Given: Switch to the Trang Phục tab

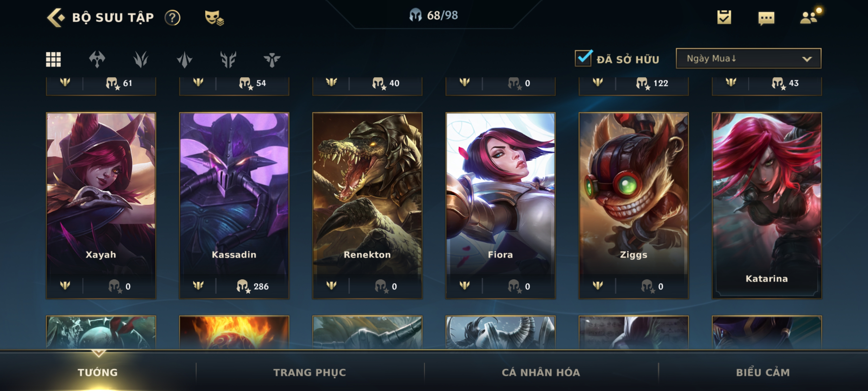Looking at the screenshot, I should [x=309, y=372].
